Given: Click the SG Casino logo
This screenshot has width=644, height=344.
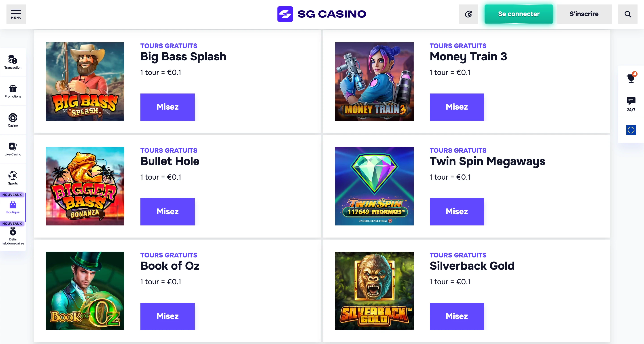Looking at the screenshot, I should click(322, 14).
